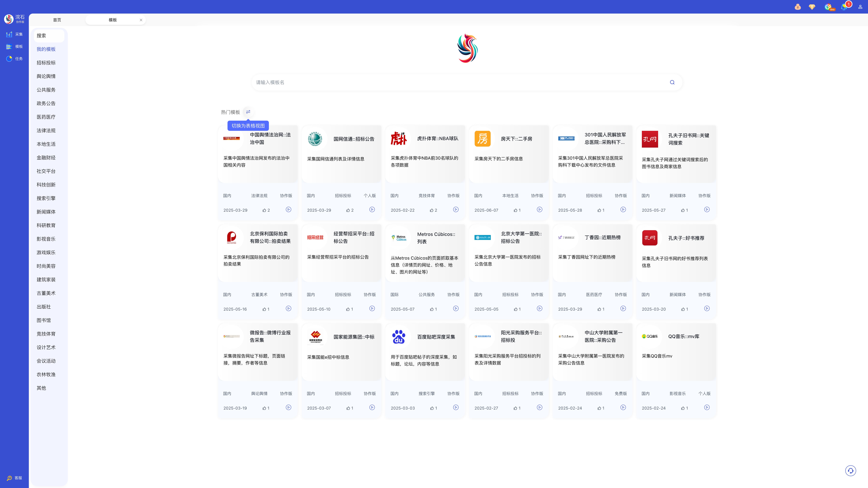The image size is (868, 488).
Task: Switch hot templates to table view
Action: click(x=248, y=112)
